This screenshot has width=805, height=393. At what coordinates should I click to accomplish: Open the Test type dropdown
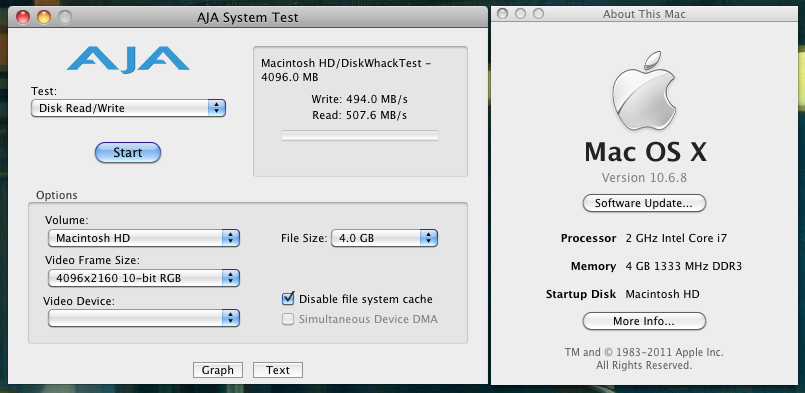pyautogui.click(x=128, y=108)
